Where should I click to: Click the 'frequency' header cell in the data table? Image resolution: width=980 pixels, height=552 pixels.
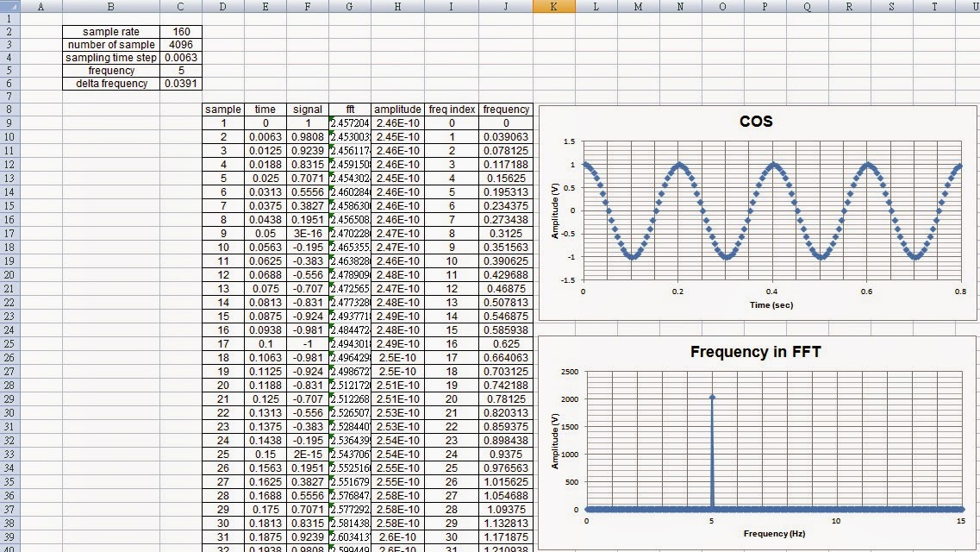[x=505, y=110]
